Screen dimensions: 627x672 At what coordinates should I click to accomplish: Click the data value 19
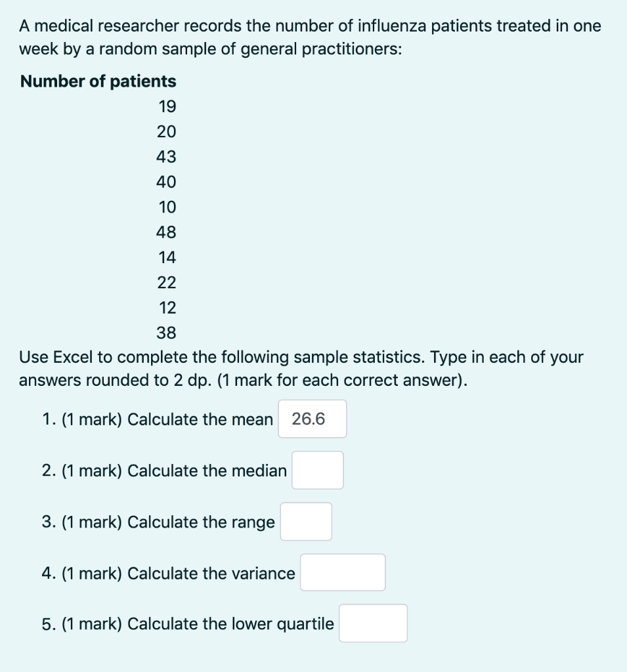click(167, 106)
